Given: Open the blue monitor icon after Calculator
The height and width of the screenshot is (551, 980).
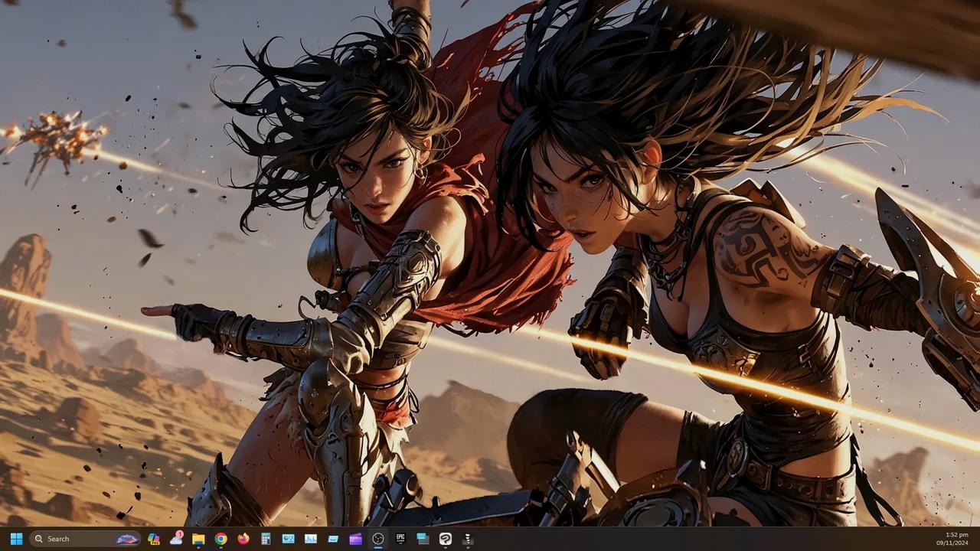Looking at the screenshot, I should click(x=288, y=539).
